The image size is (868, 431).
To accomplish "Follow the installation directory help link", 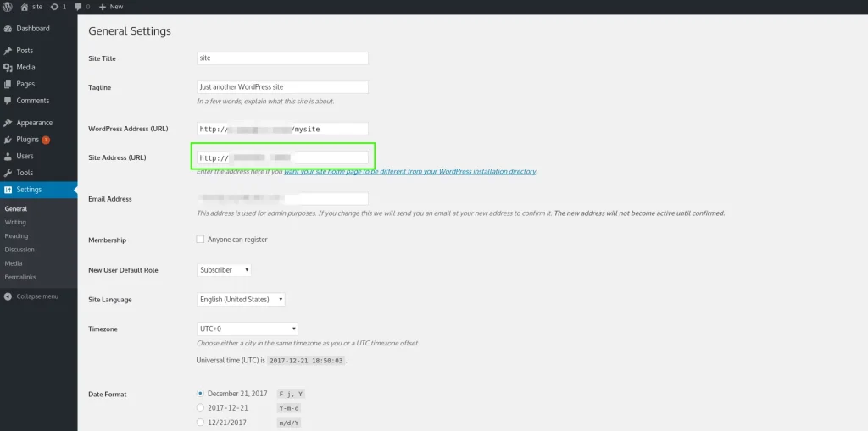I will tap(410, 171).
